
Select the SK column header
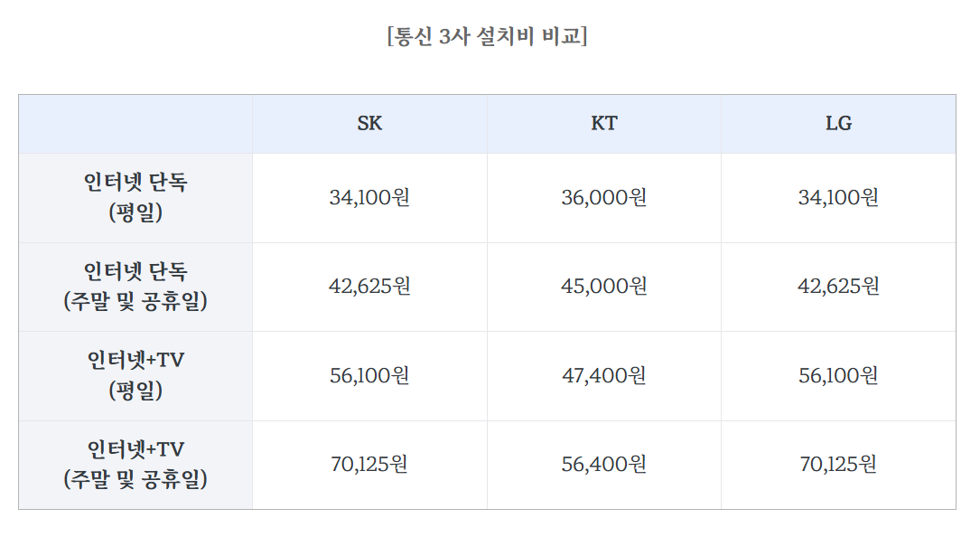pyautogui.click(x=369, y=123)
